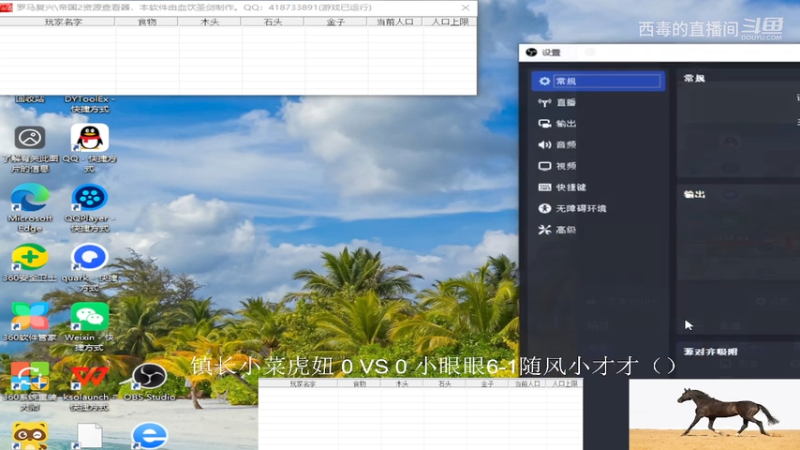The width and height of the screenshot is (800, 450).
Task: Open the Weixin (WeChat) desktop shortcut
Action: click(x=89, y=326)
